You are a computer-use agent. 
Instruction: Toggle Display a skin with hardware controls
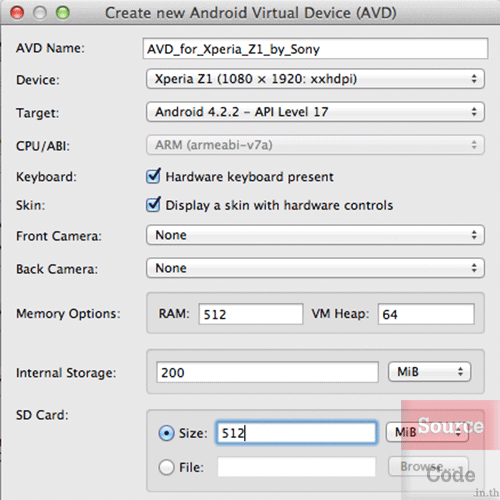click(153, 204)
